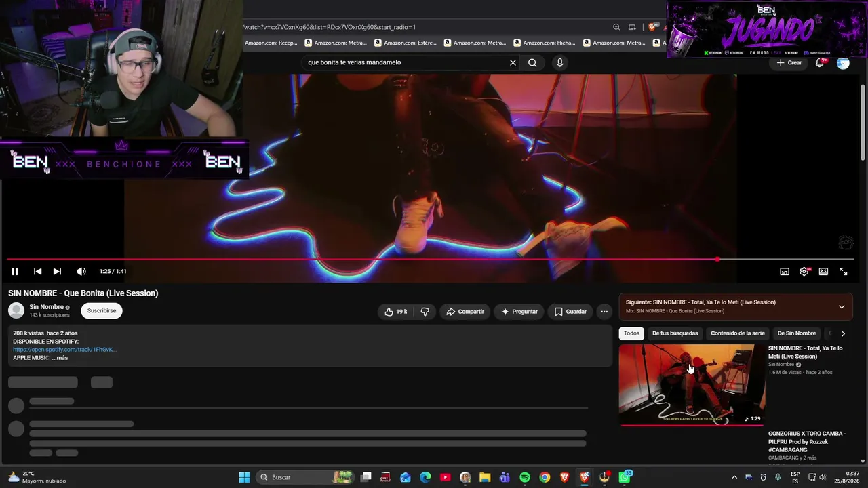The width and height of the screenshot is (868, 488).
Task: Select the 'De Sin Nombre' chip
Action: 797,333
